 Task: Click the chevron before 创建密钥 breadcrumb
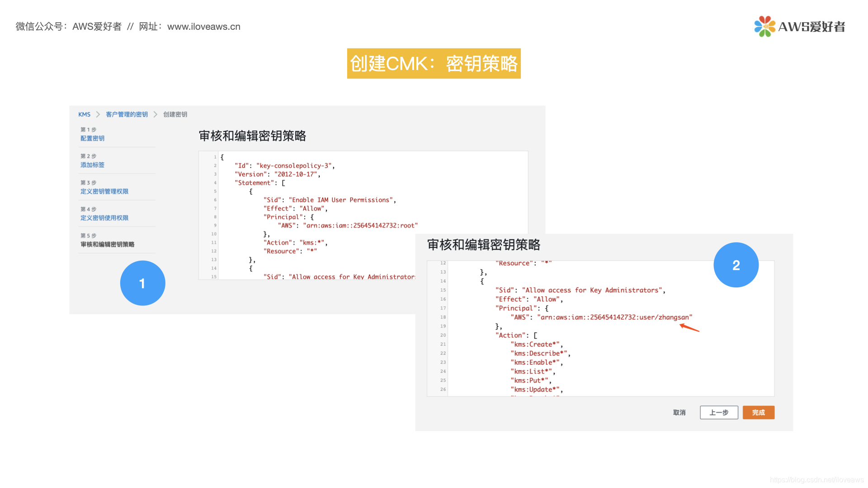[155, 114]
